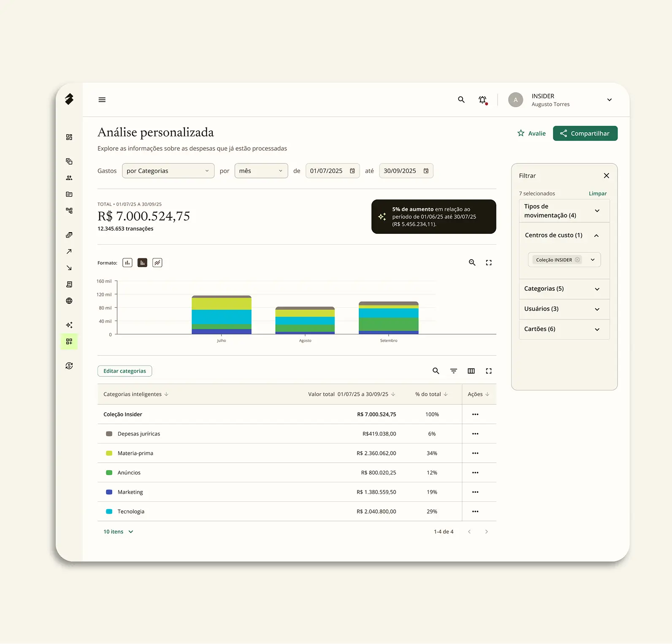Click Limpar to clear filters
The height and width of the screenshot is (644, 672).
(x=598, y=194)
